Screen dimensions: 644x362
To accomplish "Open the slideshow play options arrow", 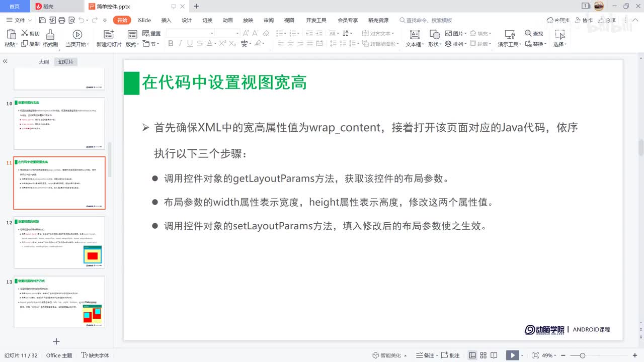I will (523, 355).
